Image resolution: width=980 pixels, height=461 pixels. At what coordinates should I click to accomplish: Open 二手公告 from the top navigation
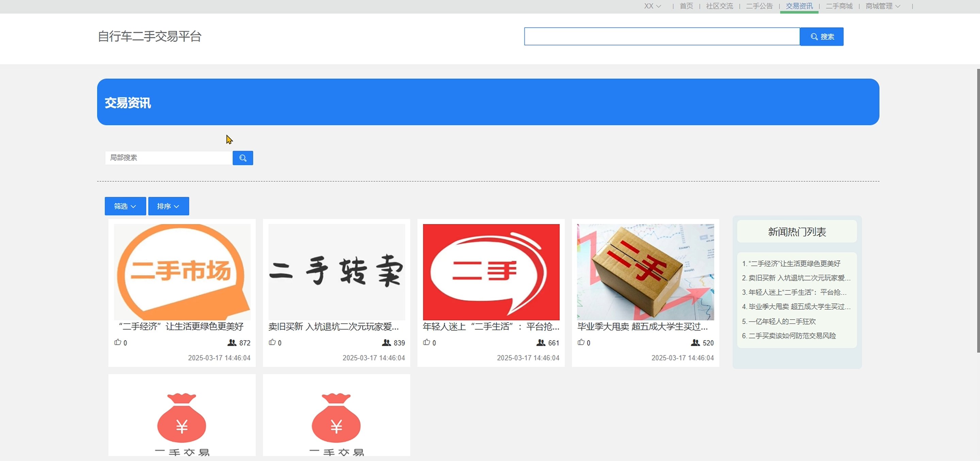(759, 6)
